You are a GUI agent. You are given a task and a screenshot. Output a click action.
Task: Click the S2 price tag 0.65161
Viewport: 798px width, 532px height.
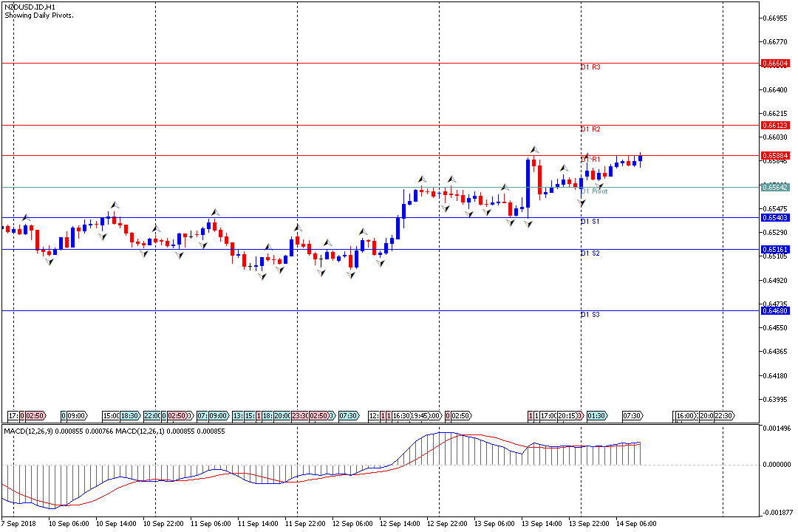coord(775,250)
